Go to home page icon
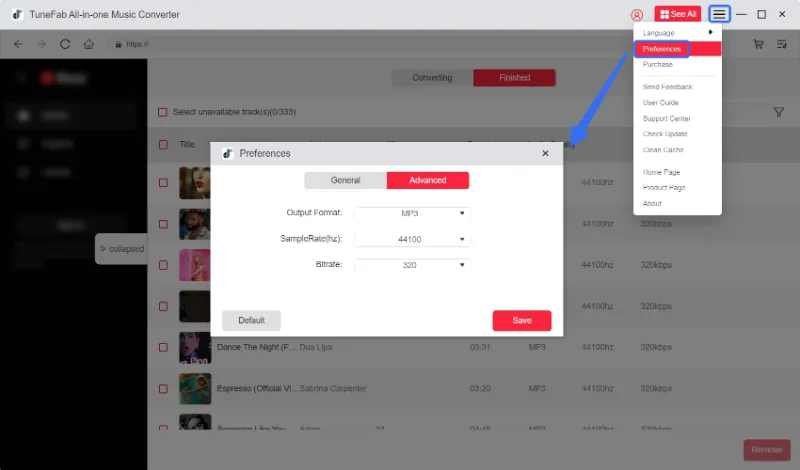 (89, 44)
